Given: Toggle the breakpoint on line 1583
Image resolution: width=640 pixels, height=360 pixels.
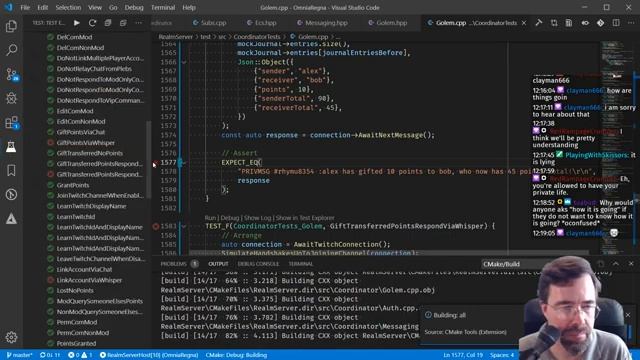Looking at the screenshot, I should pyautogui.click(x=156, y=226).
